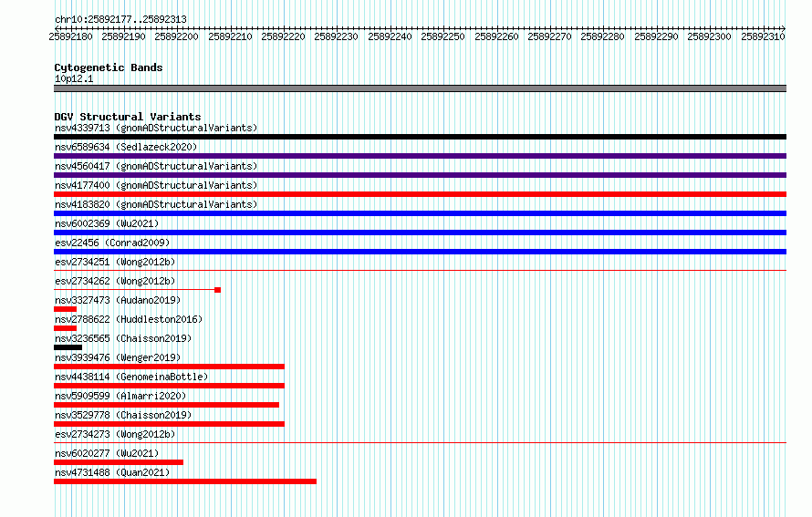Click the red nsv4731488 variant bar
Screen dimensions: 812x517
[185, 481]
